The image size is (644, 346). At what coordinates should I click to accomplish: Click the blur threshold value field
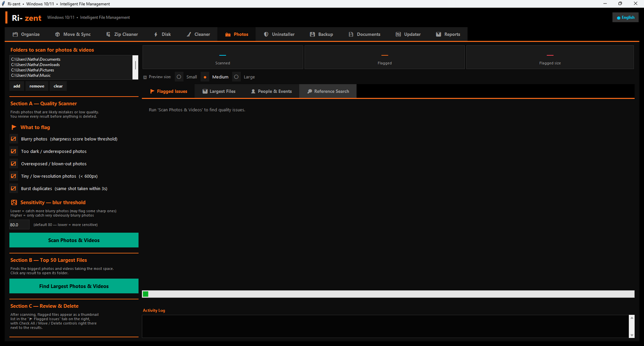click(x=20, y=225)
